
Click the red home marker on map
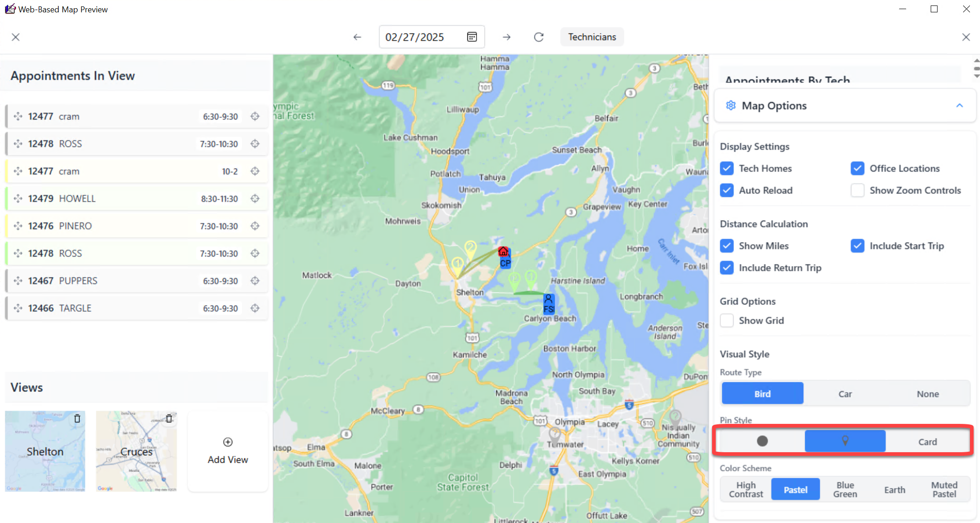[503, 252]
